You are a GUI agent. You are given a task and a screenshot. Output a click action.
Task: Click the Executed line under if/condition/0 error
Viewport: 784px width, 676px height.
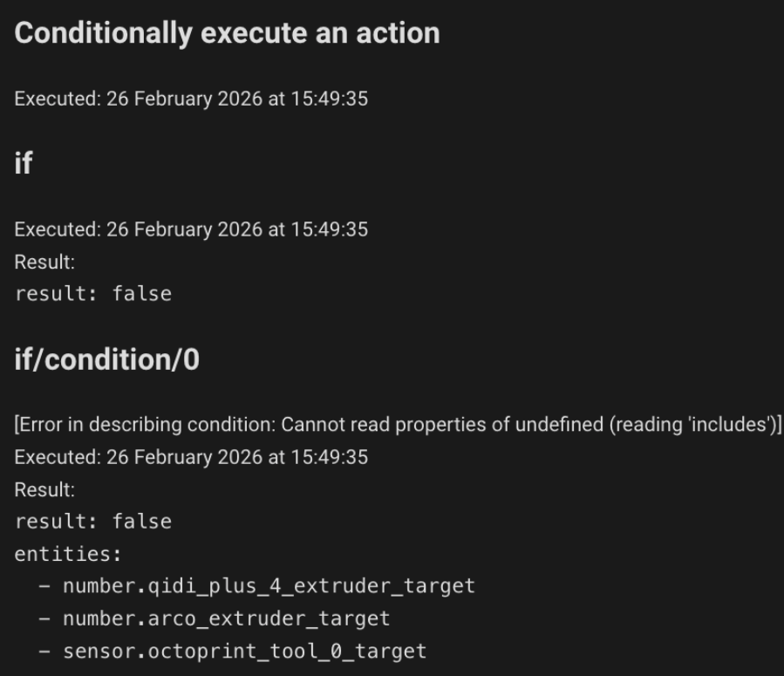tap(191, 457)
